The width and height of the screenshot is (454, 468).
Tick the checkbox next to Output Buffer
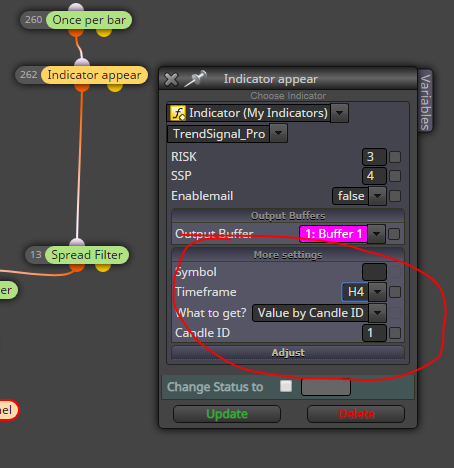[x=394, y=234]
